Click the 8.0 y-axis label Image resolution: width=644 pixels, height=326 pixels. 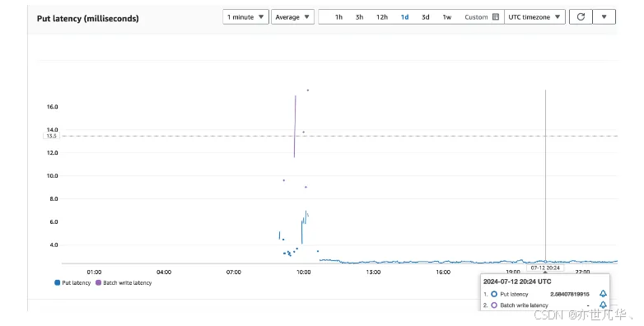pos(54,198)
